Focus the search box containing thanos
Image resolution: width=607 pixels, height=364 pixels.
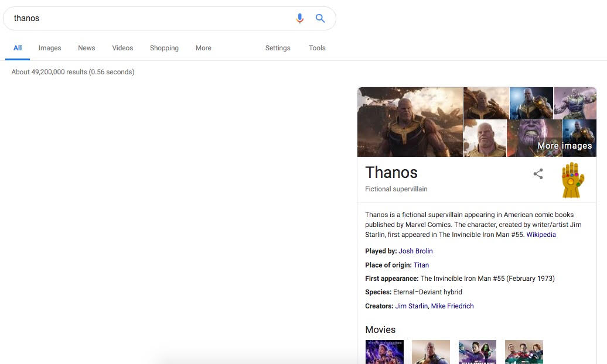pos(146,18)
